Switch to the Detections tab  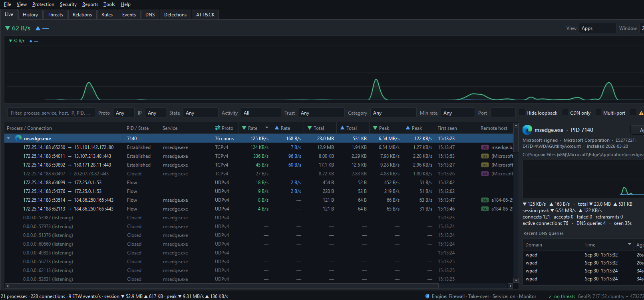[175, 15]
